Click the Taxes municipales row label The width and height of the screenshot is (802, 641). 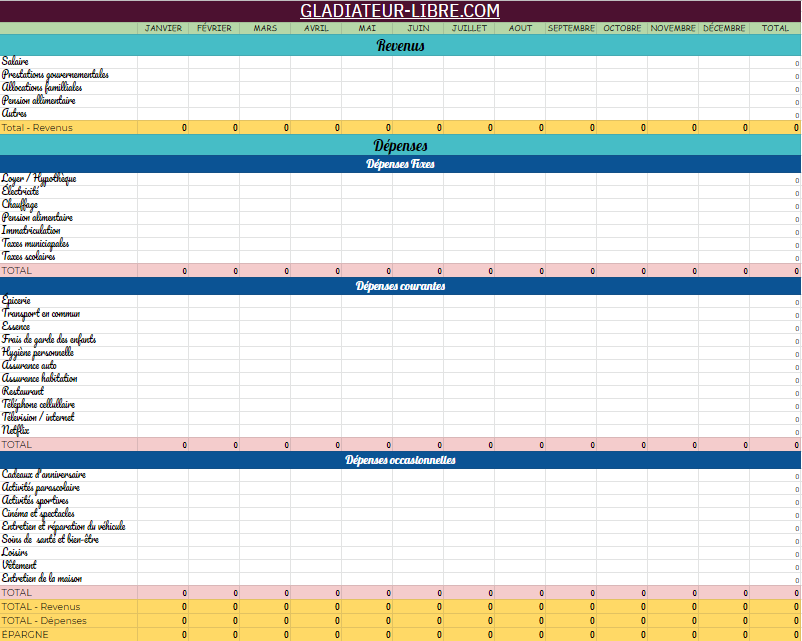pos(36,244)
